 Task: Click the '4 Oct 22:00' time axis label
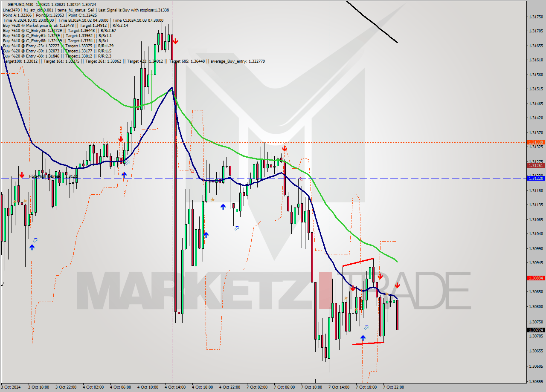pyautogui.click(x=229, y=387)
